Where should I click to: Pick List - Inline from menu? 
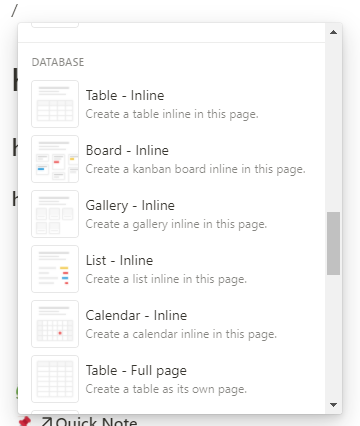[171, 269]
